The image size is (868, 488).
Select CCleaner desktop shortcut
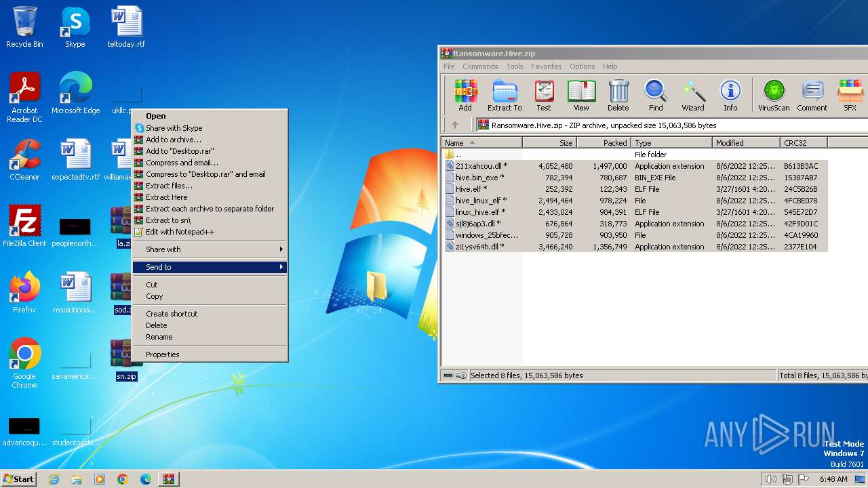pos(24,160)
